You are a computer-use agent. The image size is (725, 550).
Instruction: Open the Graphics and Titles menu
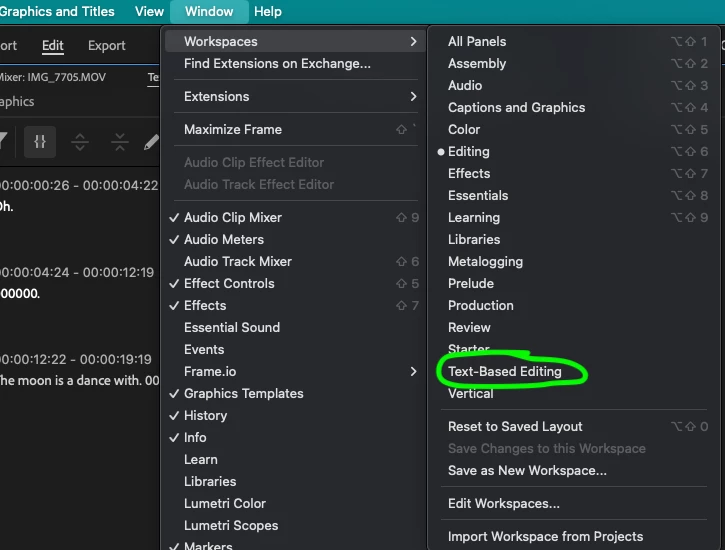coord(57,12)
